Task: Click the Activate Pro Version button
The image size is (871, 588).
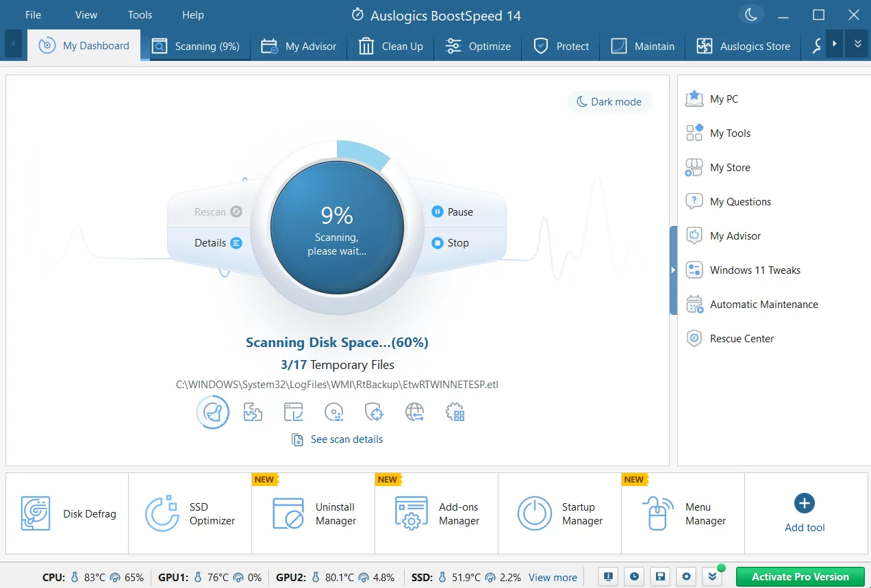Action: 800,577
